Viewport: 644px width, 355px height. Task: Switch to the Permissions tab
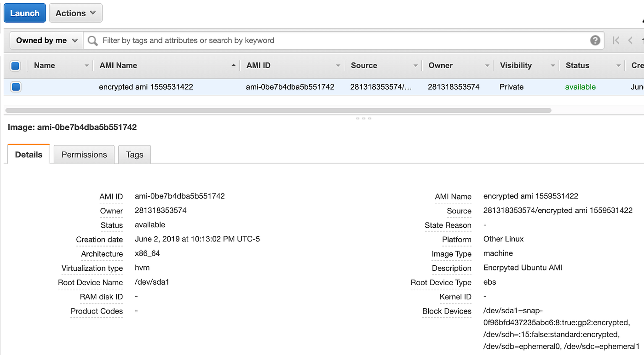point(84,155)
